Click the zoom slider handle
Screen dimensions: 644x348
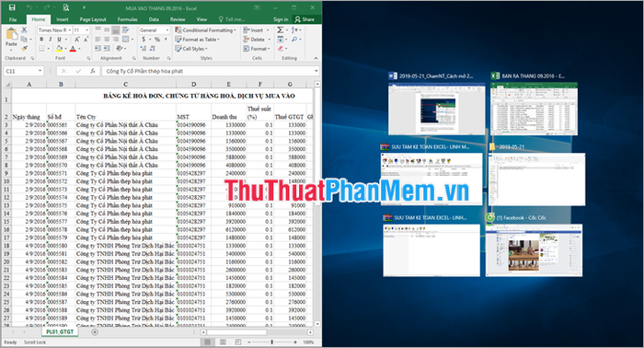click(x=271, y=342)
